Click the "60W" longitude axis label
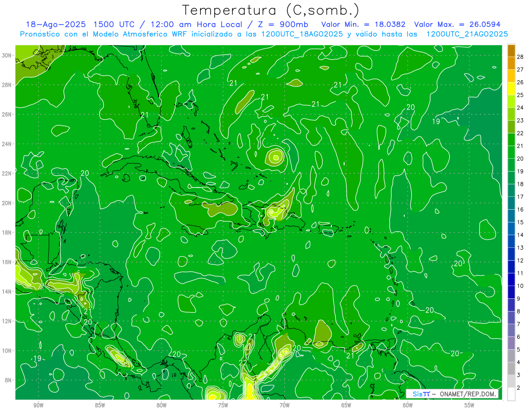Image resolution: width=532 pixels, height=411 pixels. (x=408, y=405)
